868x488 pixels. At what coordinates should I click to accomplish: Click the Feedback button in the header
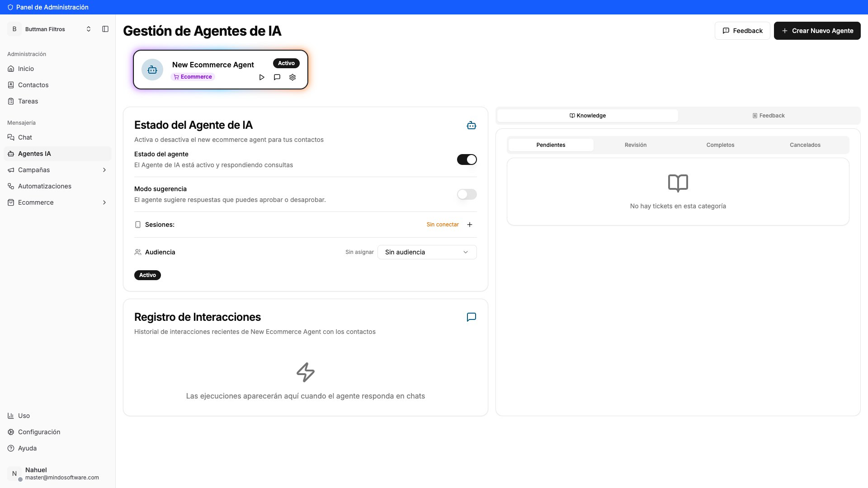(x=742, y=31)
